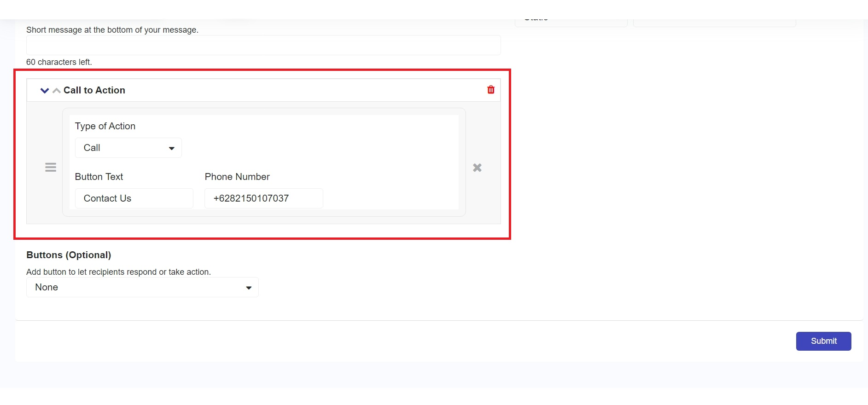Remove the action row using the gray X

click(477, 168)
